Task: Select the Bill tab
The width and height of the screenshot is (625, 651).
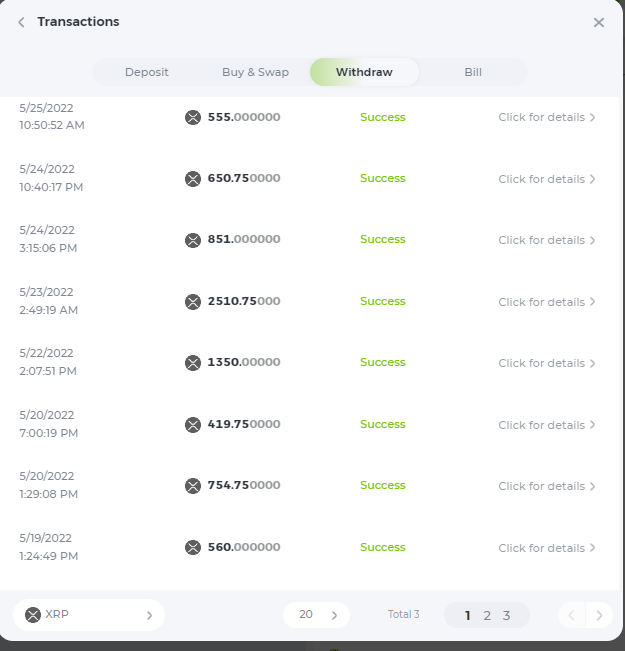Action: (x=473, y=72)
